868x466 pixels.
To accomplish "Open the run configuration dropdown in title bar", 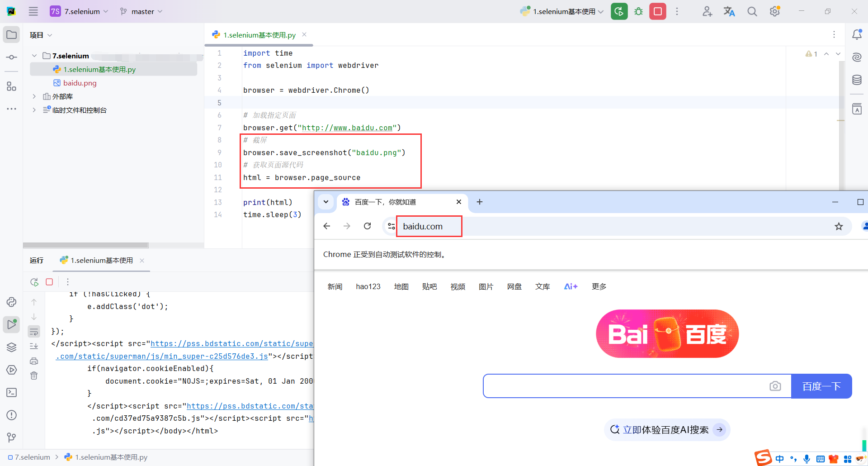I will [562, 11].
